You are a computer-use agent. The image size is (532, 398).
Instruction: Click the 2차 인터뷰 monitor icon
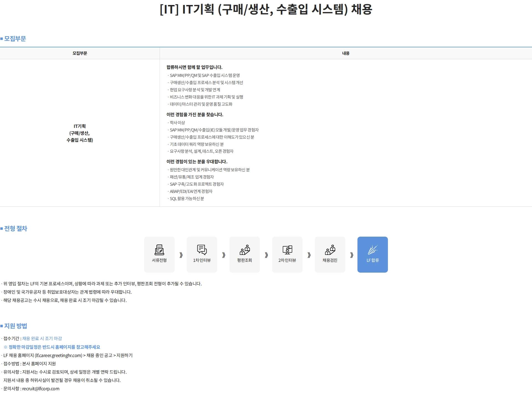point(287,250)
